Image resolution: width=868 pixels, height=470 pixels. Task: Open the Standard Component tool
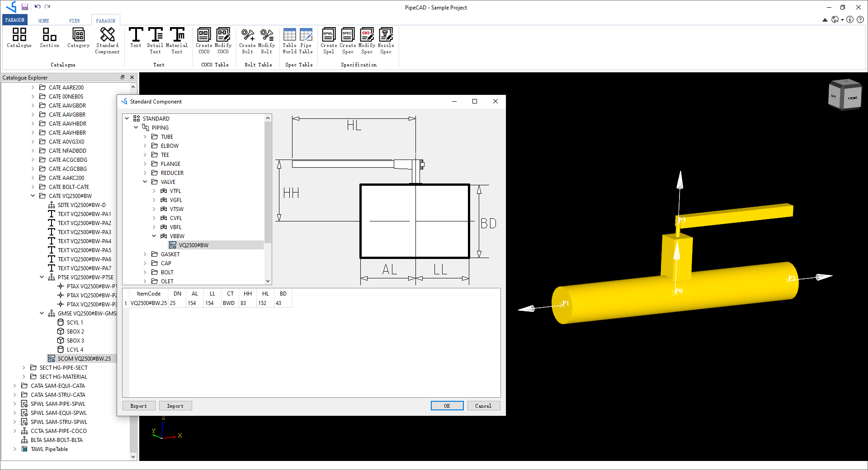coord(107,41)
